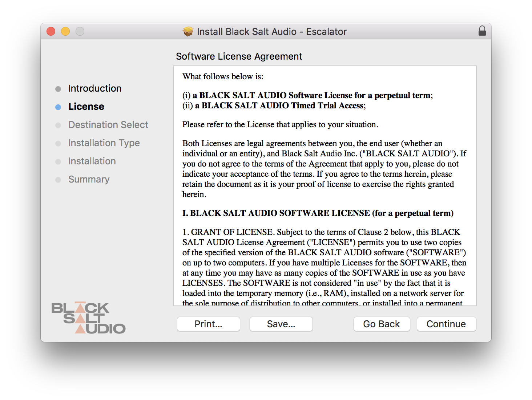Click the Software License Agreement heading
532x400 pixels.
(x=239, y=56)
